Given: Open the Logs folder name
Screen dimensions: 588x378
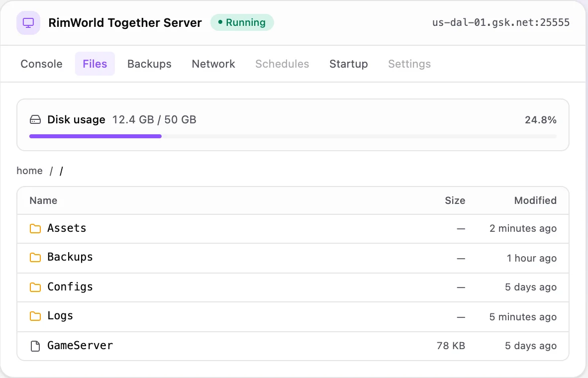Looking at the screenshot, I should point(60,316).
